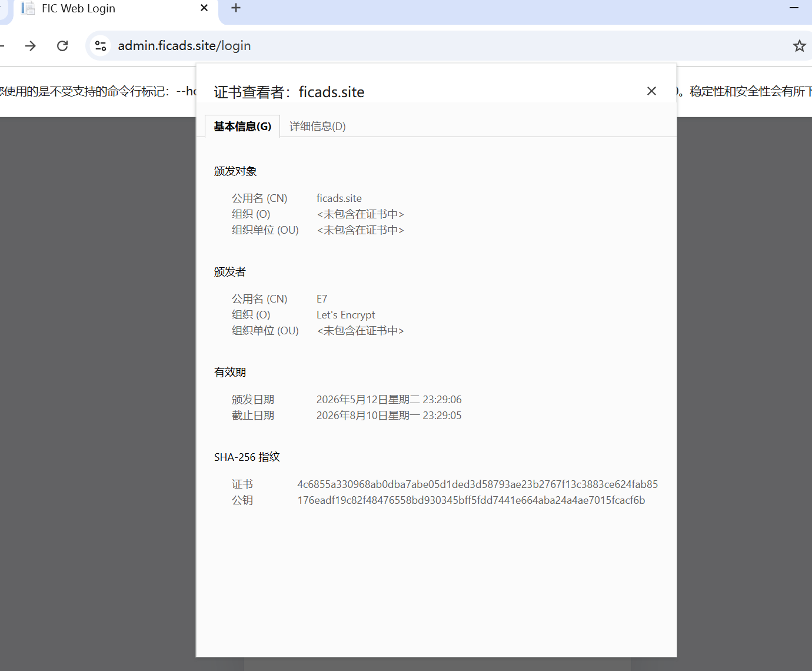This screenshot has height=671, width=812.
Task: Select the FIC Web Login browser tab
Action: 115,9
